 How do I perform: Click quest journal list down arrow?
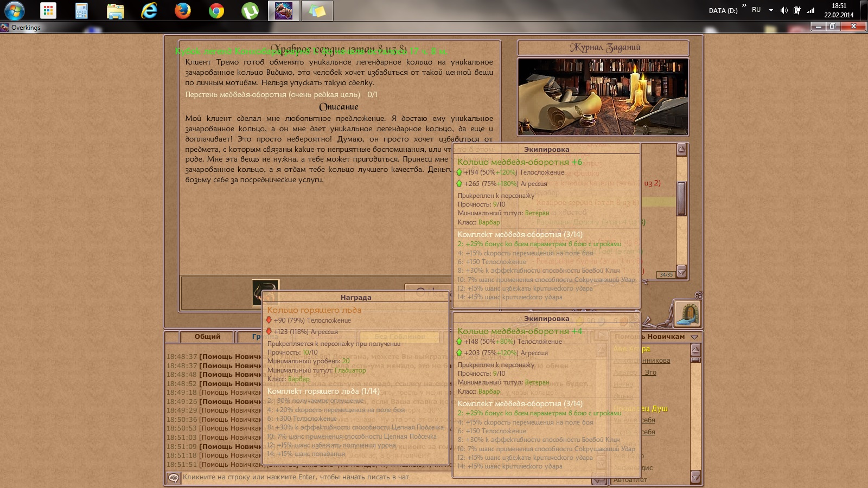(681, 271)
